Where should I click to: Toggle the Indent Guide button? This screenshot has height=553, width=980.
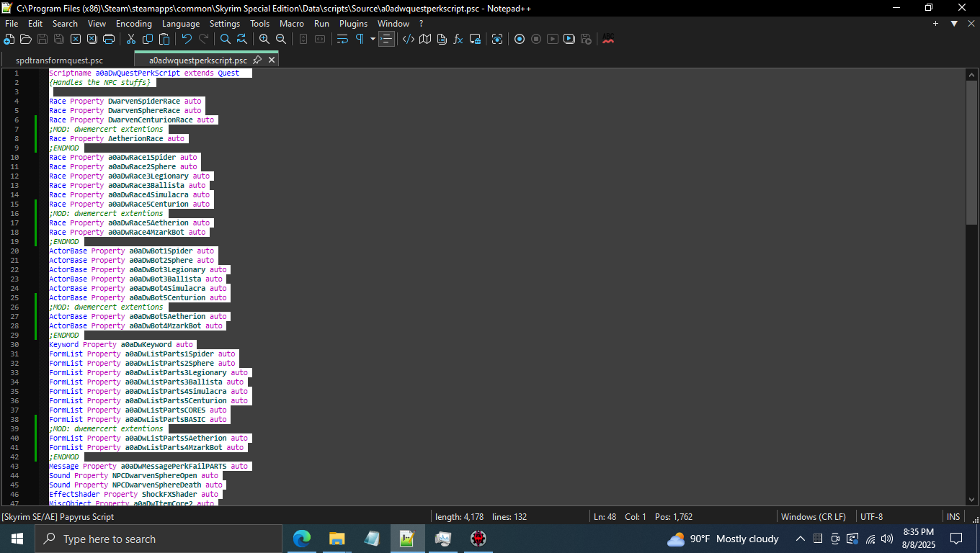point(386,39)
